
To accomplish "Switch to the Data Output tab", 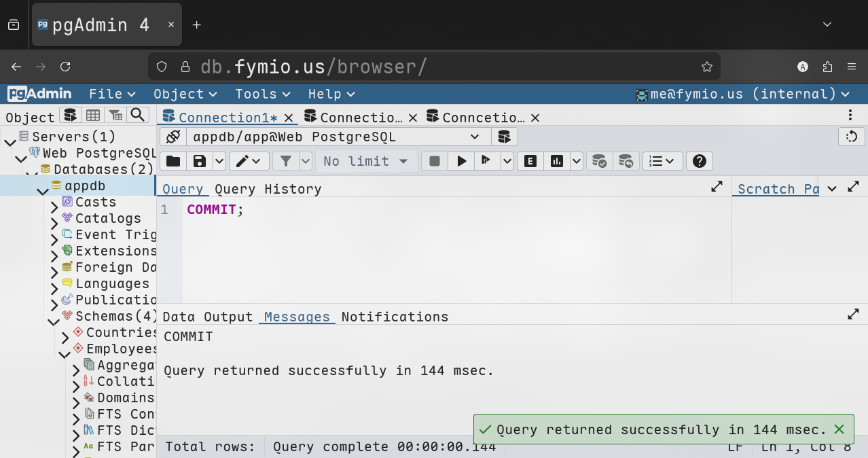I will pos(207,317).
